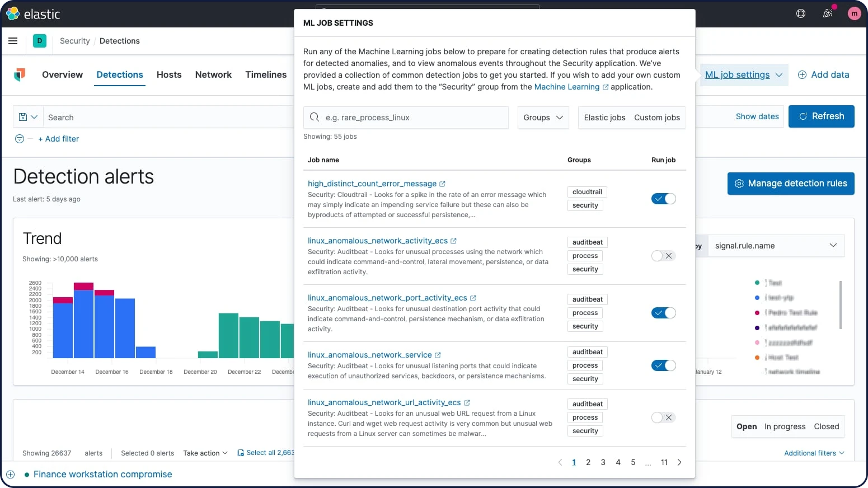Toggle high_distinct_count_error_message job off

pos(664,199)
